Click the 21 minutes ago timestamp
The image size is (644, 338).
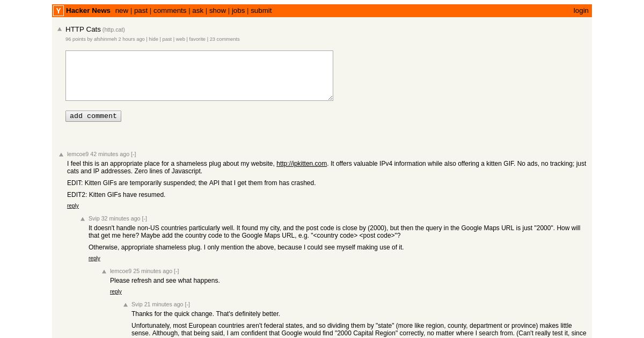click(164, 305)
